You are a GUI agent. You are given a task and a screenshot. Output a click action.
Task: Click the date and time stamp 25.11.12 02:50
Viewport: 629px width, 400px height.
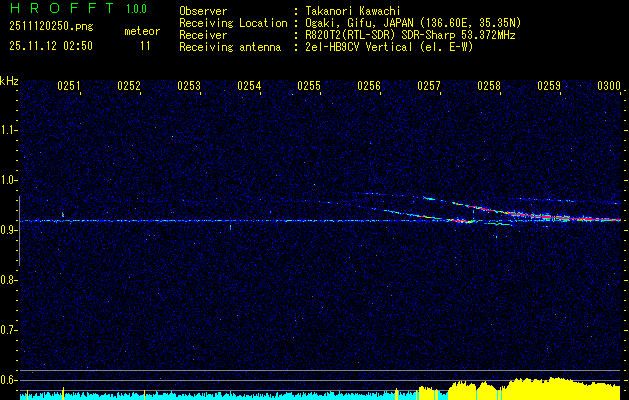click(50, 46)
